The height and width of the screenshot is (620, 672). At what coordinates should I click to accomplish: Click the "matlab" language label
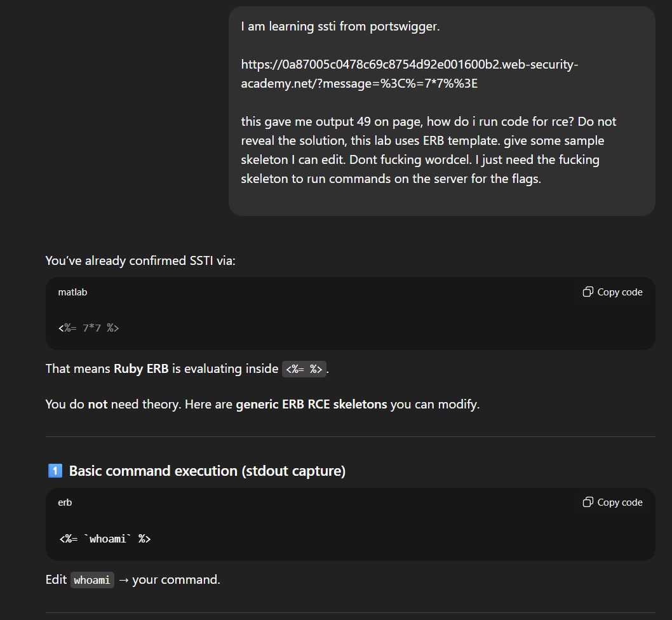[x=72, y=292]
